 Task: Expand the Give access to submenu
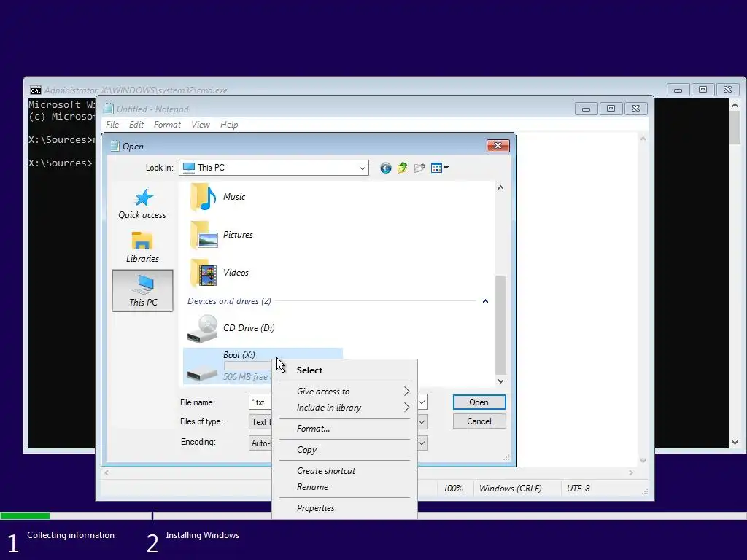pyautogui.click(x=344, y=392)
